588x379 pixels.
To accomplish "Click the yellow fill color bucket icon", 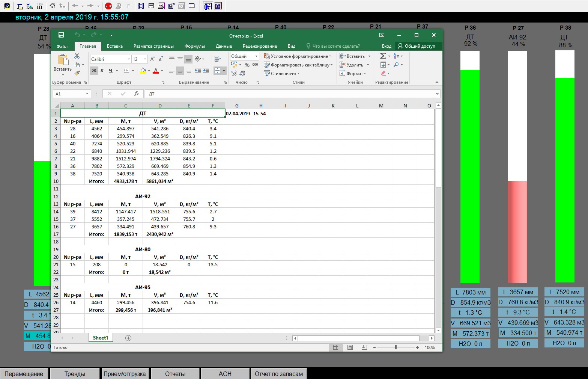I will [x=143, y=71].
